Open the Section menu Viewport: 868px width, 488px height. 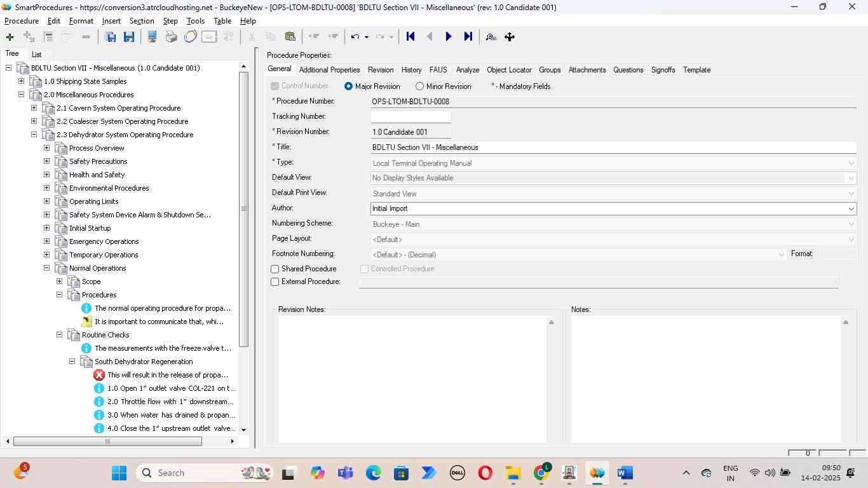(x=142, y=21)
